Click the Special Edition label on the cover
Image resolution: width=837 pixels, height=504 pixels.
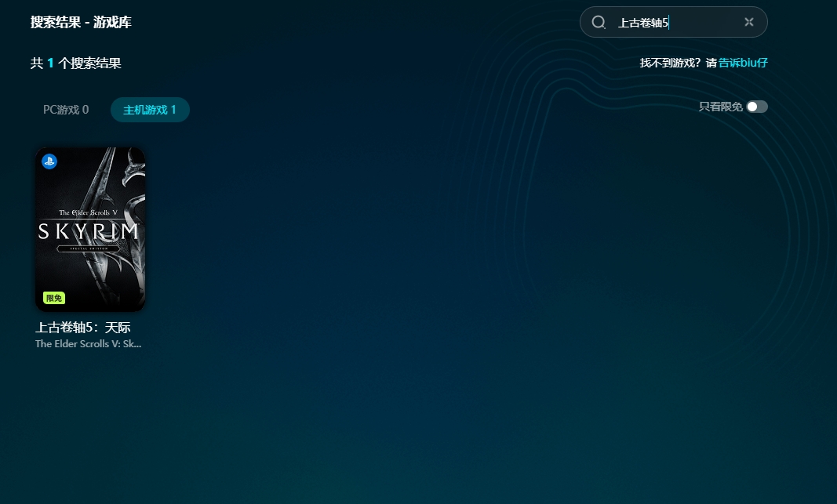(x=89, y=248)
